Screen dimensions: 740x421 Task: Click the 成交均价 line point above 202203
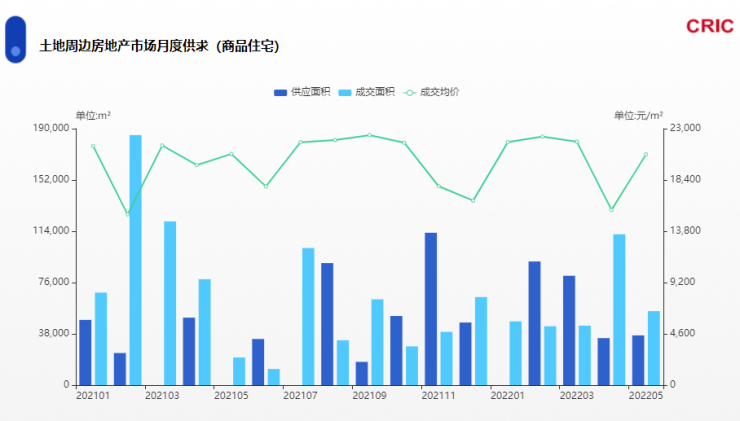pos(577,142)
